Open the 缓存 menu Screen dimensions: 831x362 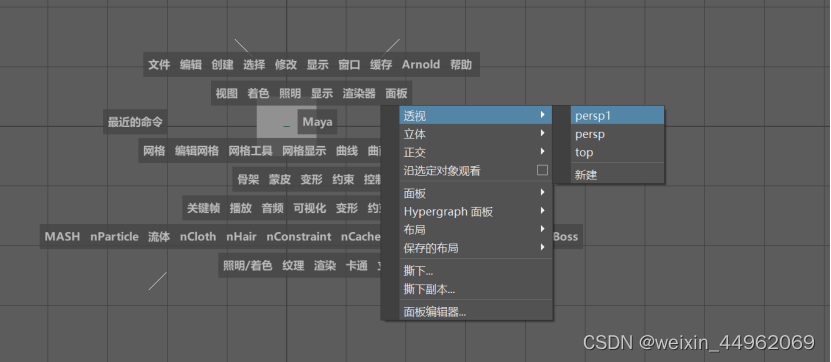[x=381, y=65]
